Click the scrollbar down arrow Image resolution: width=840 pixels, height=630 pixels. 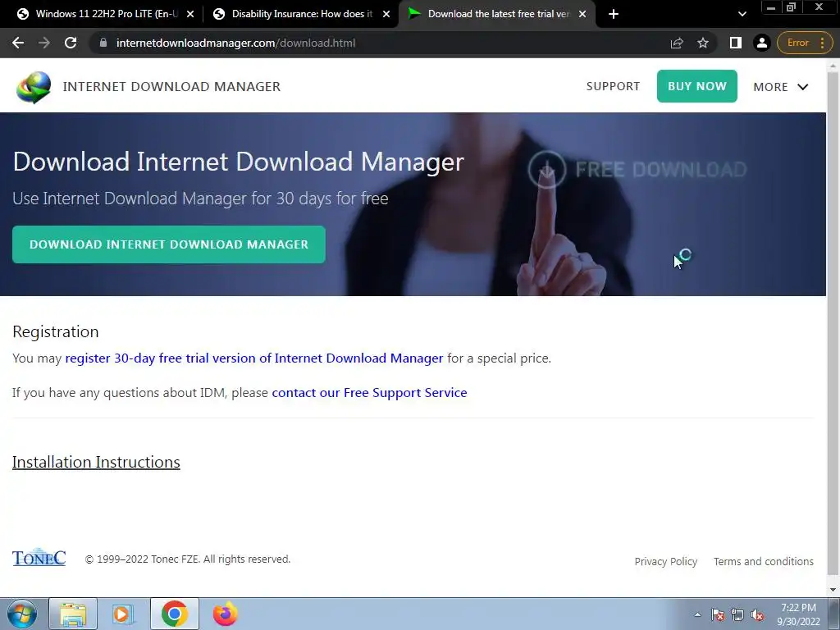[833, 590]
